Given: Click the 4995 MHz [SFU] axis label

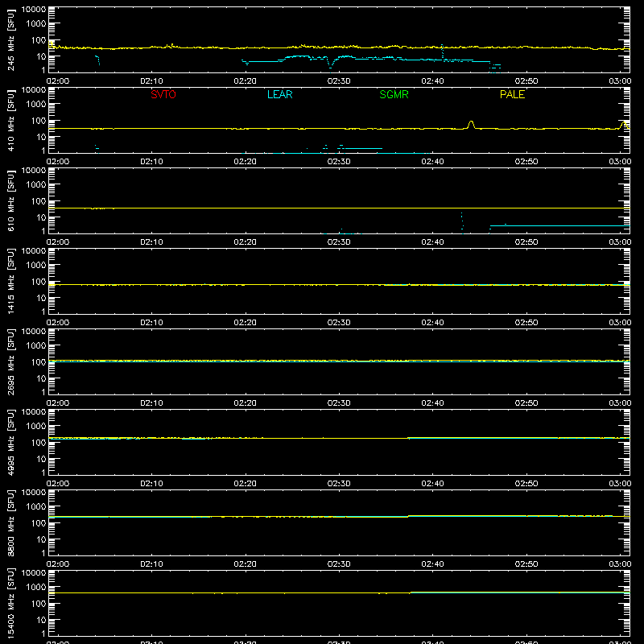Looking at the screenshot, I should click(10, 442).
